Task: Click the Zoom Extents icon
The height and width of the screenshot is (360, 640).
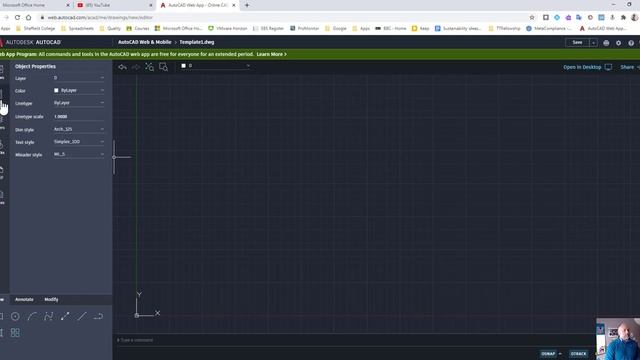Action: [x=149, y=67]
